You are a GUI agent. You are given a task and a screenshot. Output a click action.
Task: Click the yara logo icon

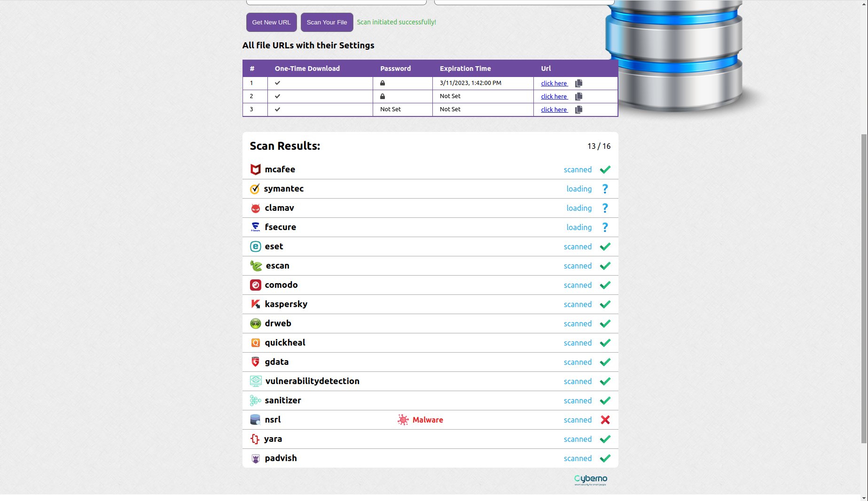[255, 439]
